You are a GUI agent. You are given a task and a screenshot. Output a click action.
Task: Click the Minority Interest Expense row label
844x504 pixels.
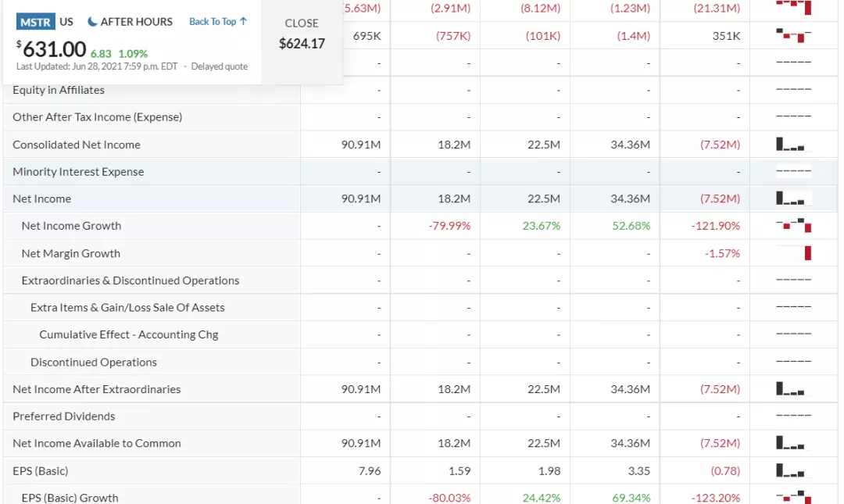(x=78, y=172)
